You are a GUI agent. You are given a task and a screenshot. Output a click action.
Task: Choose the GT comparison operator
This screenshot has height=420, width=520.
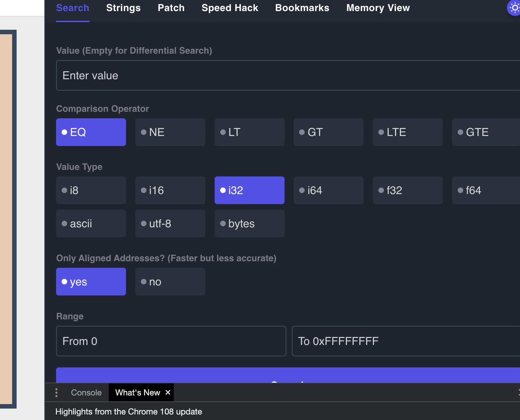pos(329,132)
